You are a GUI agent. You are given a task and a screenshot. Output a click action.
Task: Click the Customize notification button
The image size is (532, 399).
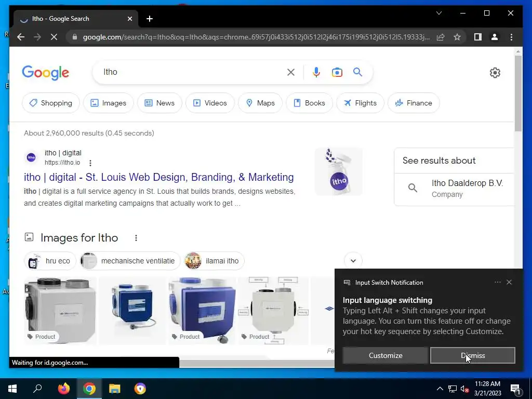385,355
